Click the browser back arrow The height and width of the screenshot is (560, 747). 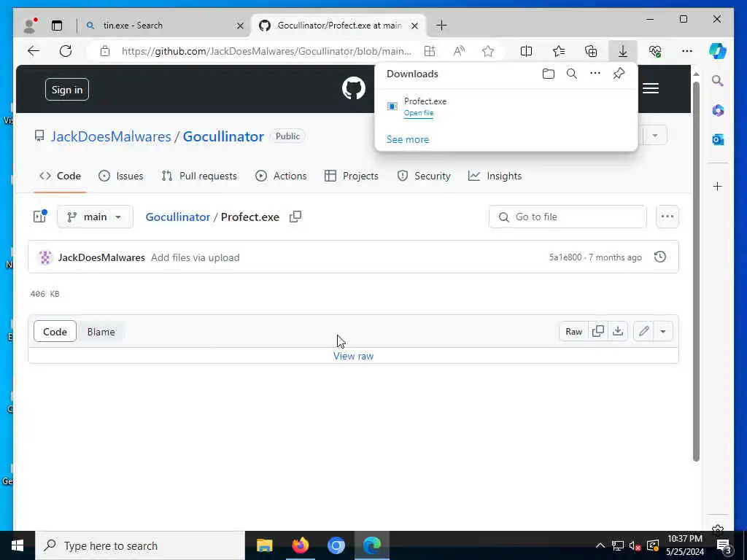pos(34,51)
